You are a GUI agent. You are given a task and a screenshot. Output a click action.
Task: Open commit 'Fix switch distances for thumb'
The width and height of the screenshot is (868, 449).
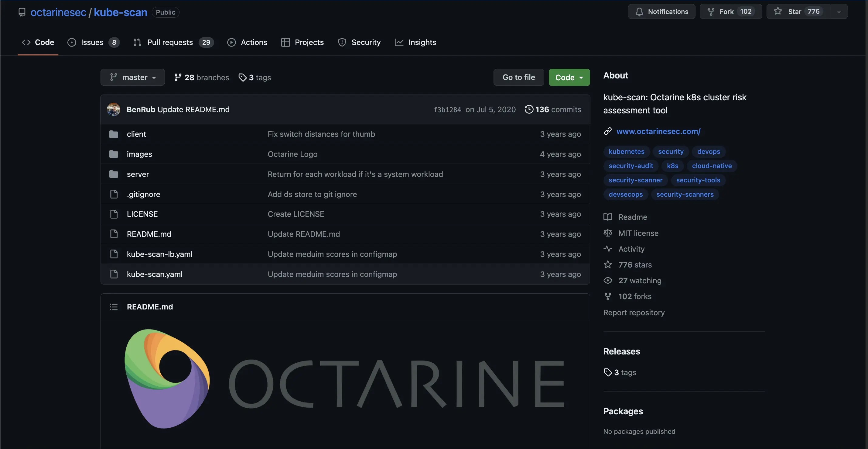[x=321, y=134]
